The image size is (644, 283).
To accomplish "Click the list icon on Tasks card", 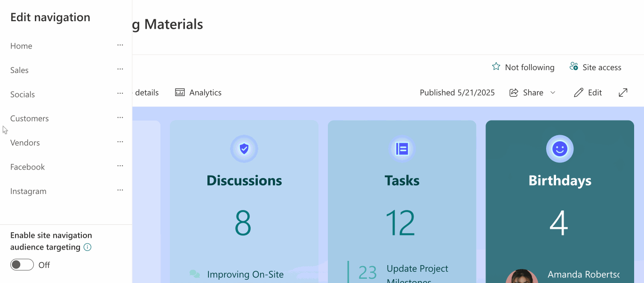I will [402, 149].
